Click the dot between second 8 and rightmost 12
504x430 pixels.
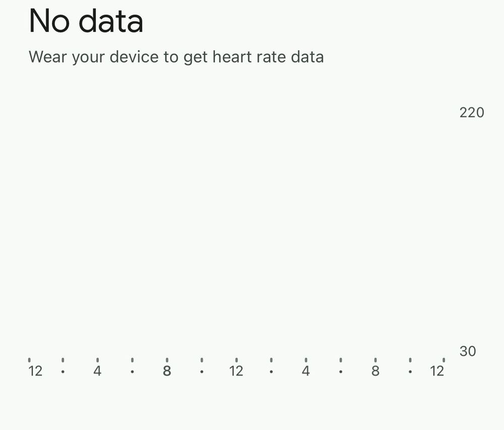410,372
